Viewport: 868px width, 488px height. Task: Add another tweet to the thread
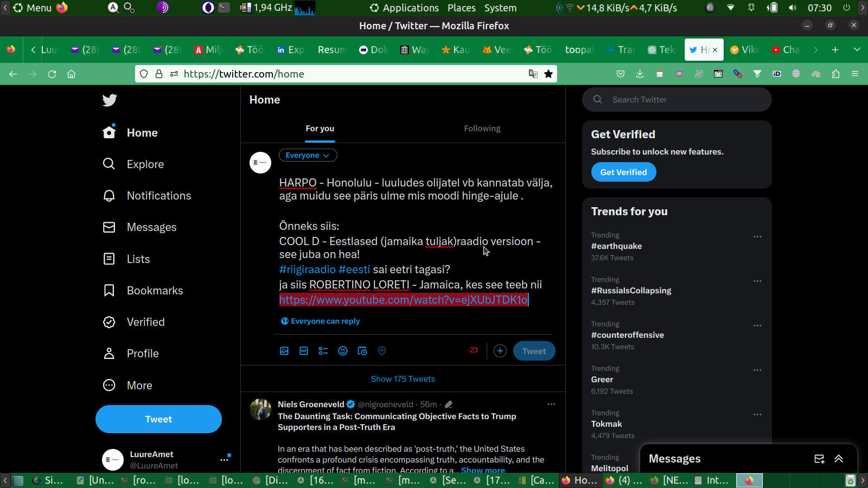(x=500, y=351)
